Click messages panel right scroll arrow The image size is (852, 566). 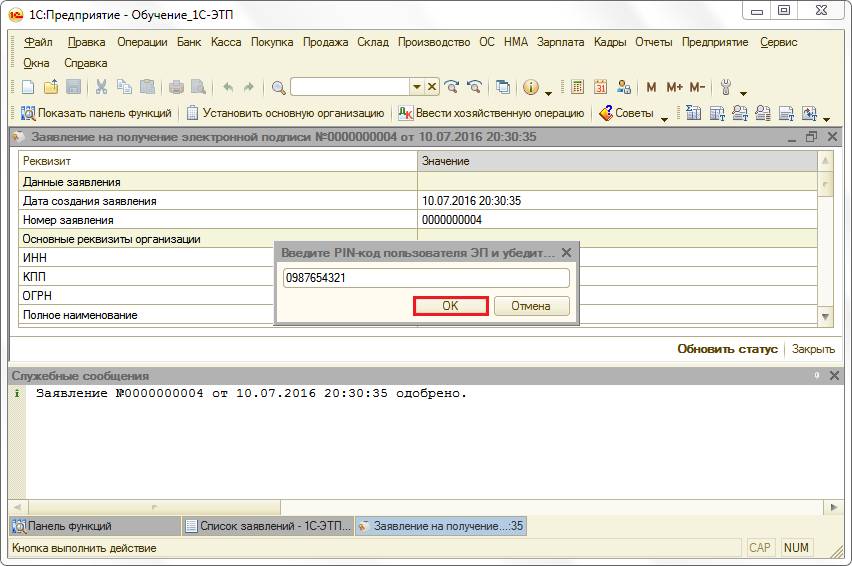coord(834,507)
